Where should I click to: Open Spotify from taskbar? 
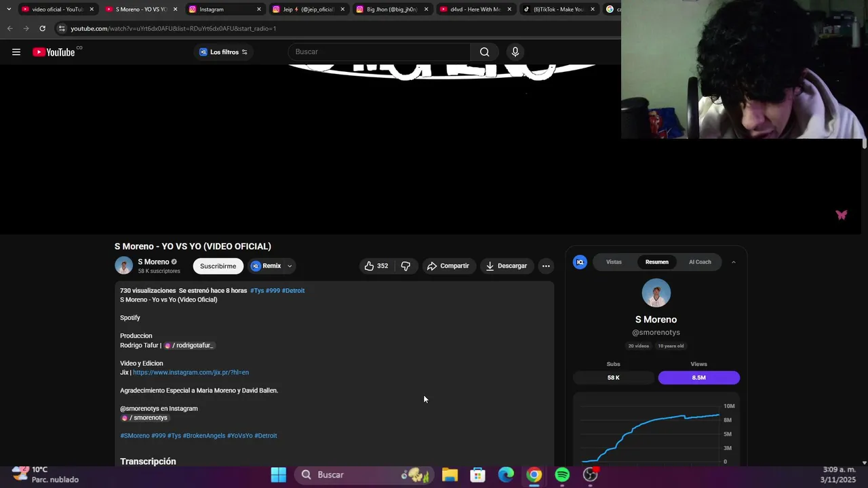click(562, 474)
